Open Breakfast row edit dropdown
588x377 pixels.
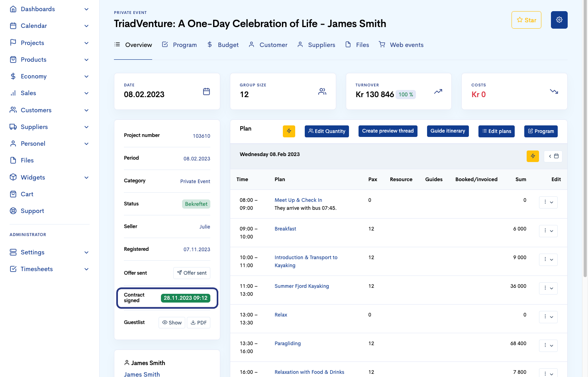click(x=548, y=231)
